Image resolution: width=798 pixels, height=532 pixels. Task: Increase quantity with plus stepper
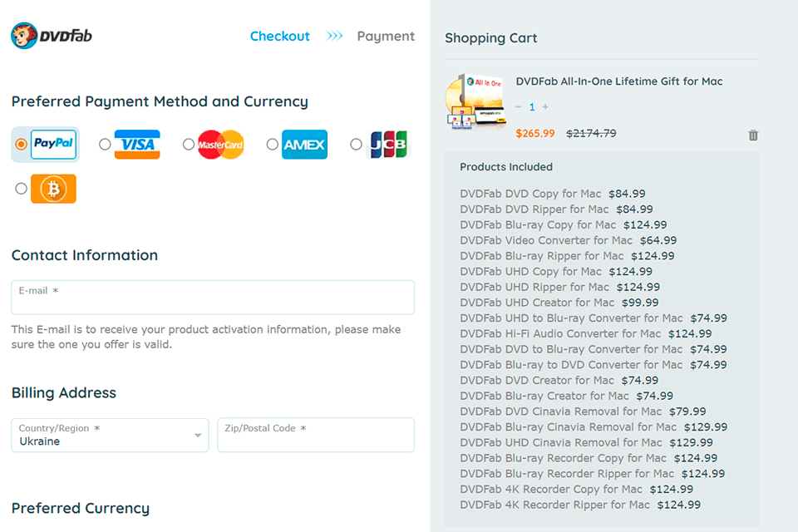[545, 107]
